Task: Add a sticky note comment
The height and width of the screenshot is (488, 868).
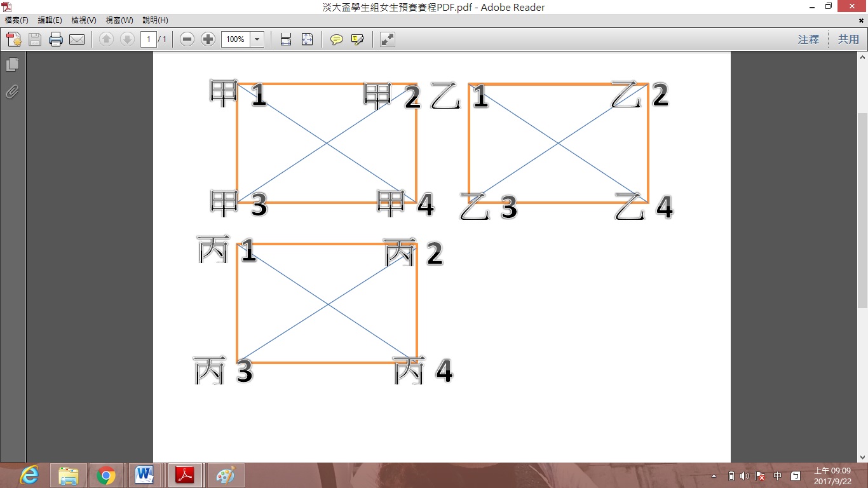Action: 336,39
